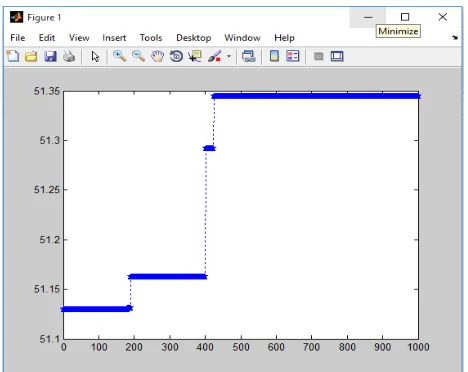Activate the Zoom In tool
Screen dimensions: 468x372
(x=119, y=56)
